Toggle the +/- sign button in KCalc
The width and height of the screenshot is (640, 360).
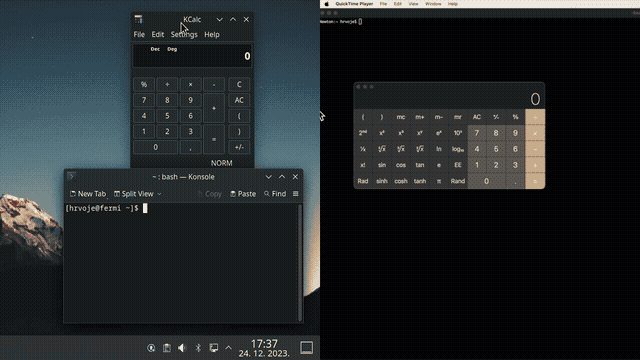point(239,147)
